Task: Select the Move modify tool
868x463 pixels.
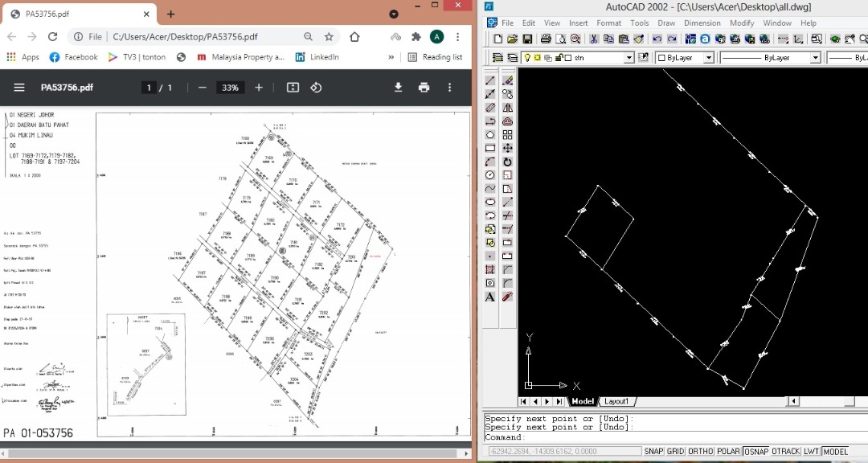Action: coord(508,148)
